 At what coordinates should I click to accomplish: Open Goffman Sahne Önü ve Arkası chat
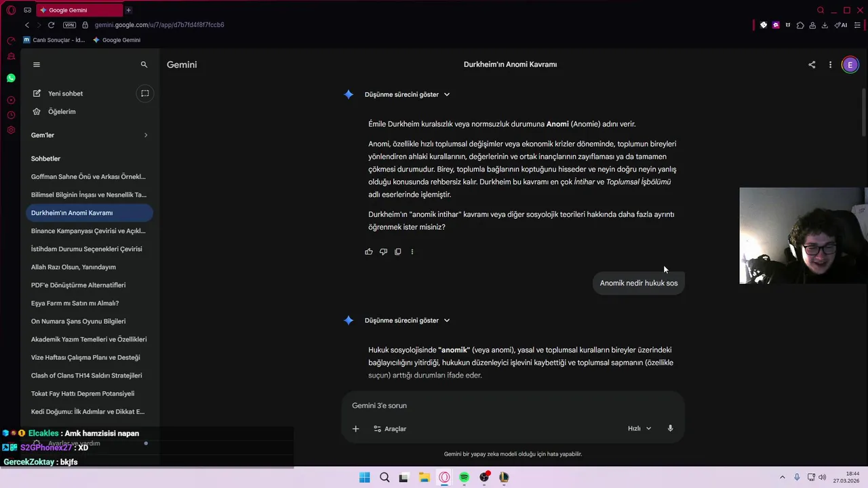89,177
